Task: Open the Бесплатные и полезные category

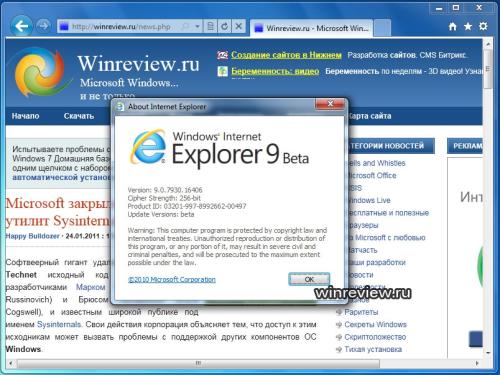Action: click(x=388, y=213)
